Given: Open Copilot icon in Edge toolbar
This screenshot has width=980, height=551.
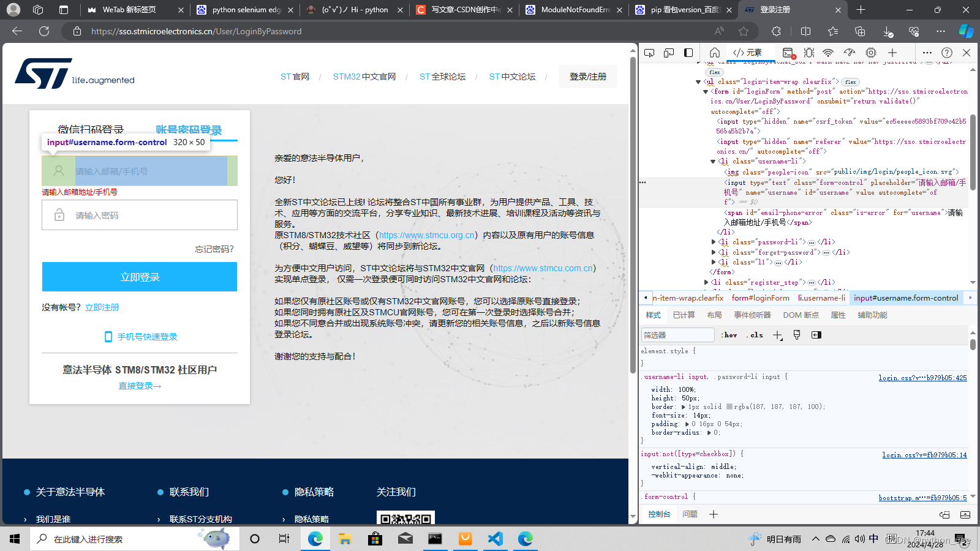Looking at the screenshot, I should [967, 31].
